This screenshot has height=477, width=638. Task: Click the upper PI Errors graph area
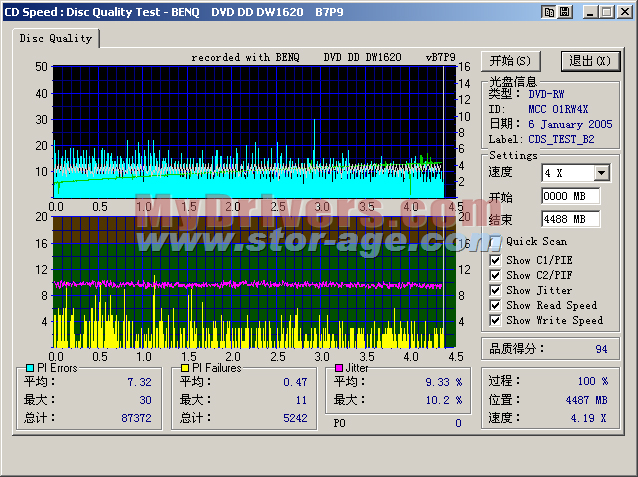(x=250, y=130)
